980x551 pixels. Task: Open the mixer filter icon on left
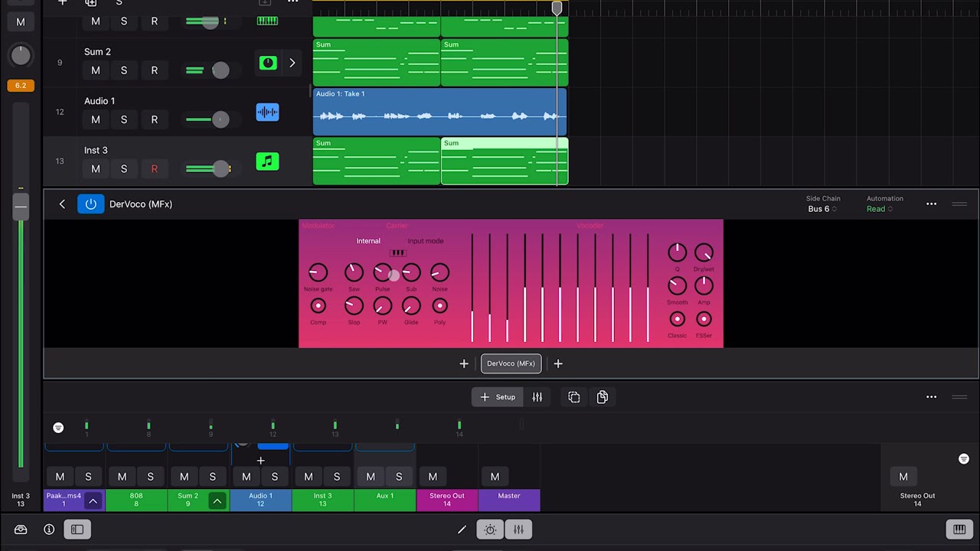[x=58, y=428]
